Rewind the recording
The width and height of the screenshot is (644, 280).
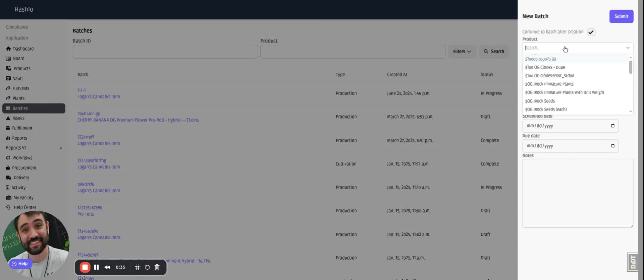pos(107,267)
